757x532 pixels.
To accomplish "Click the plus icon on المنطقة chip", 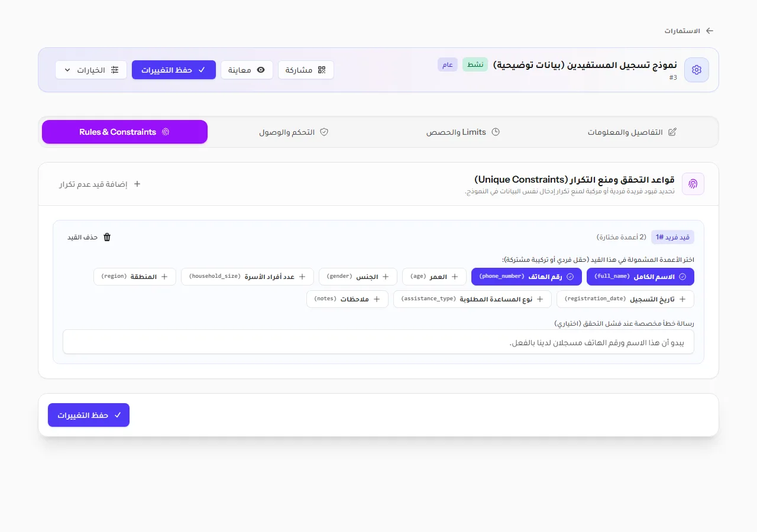I will 164,277.
